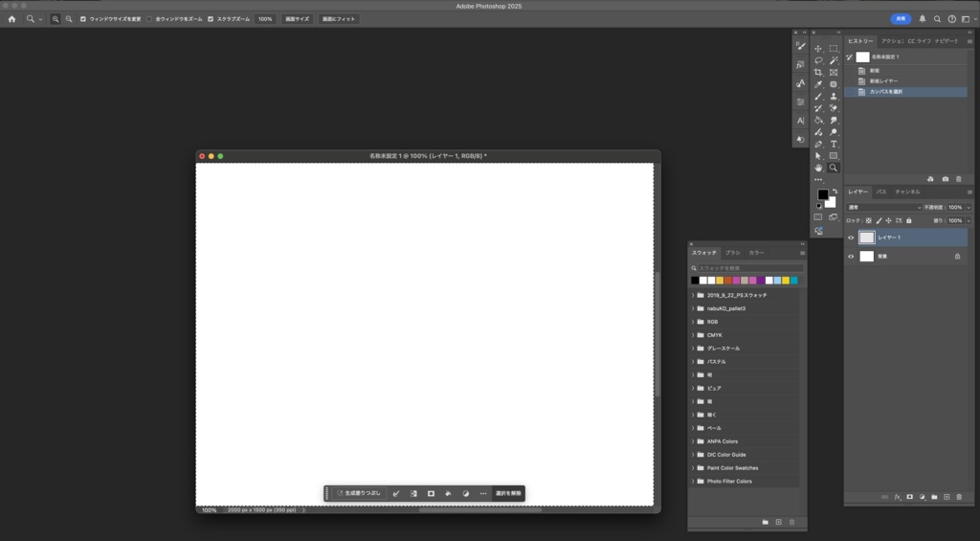Switch to the CC ライブラリ tab
This screenshot has height=541, width=980.
click(x=920, y=41)
